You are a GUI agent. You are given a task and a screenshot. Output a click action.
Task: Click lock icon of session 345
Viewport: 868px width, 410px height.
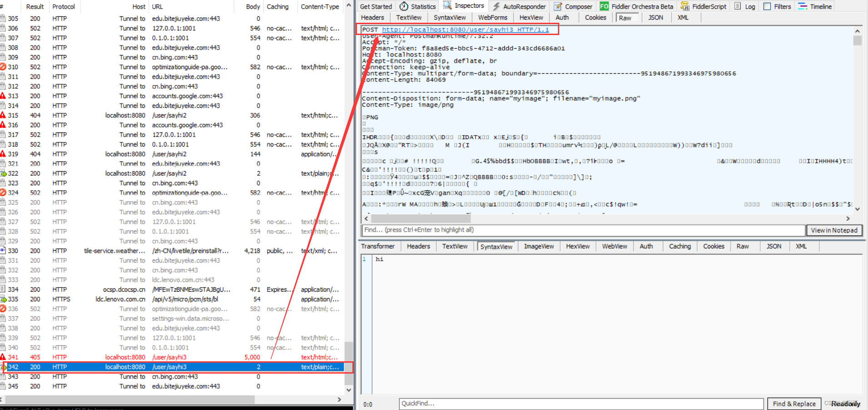pos(3,386)
